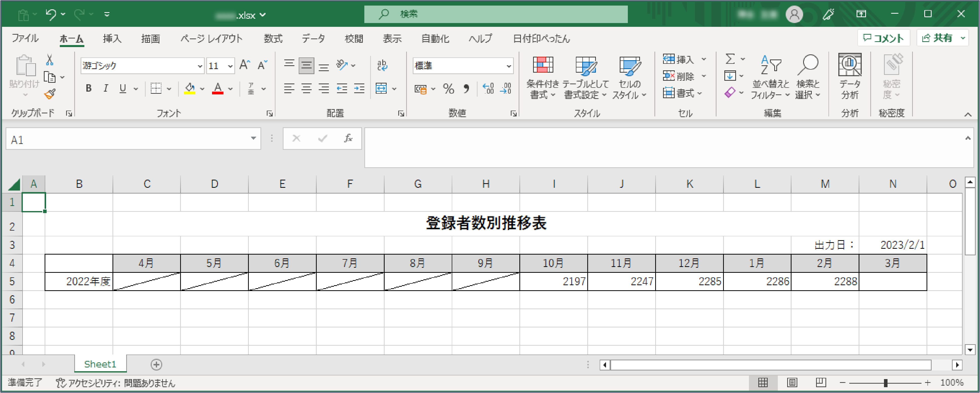Click the Merge and Center icon
This screenshot has width=980, height=393.
pos(381,89)
